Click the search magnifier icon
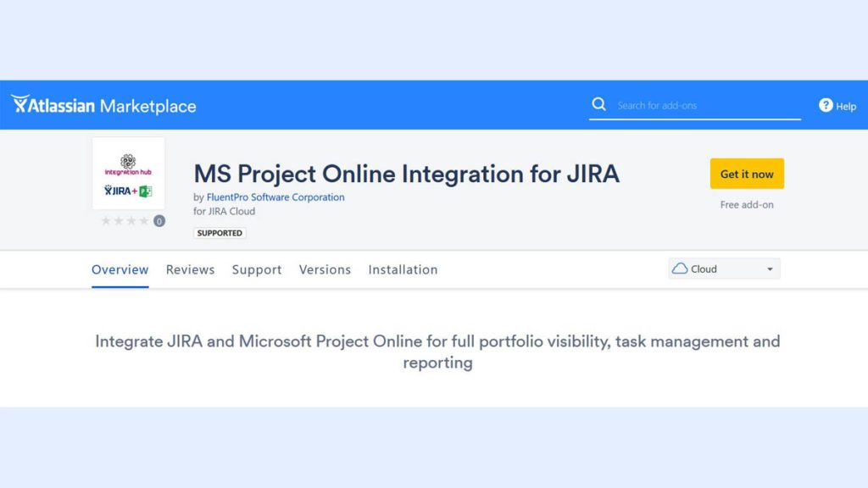Viewport: 868px width, 488px height. tap(599, 104)
